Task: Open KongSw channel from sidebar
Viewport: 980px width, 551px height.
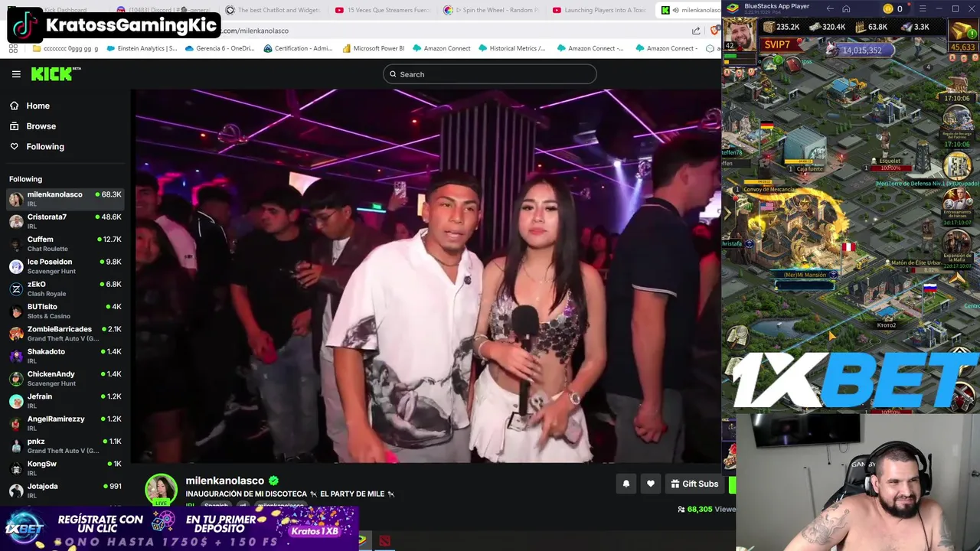Action: coord(65,468)
